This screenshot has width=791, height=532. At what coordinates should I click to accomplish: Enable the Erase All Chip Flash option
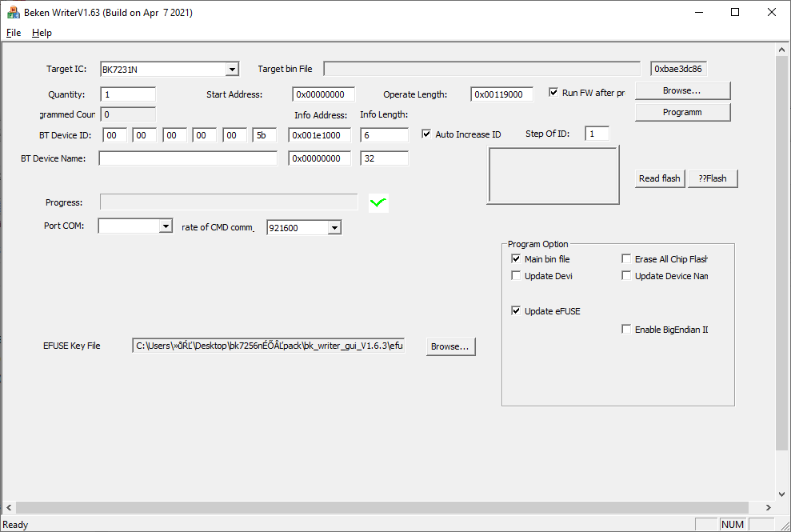click(627, 258)
